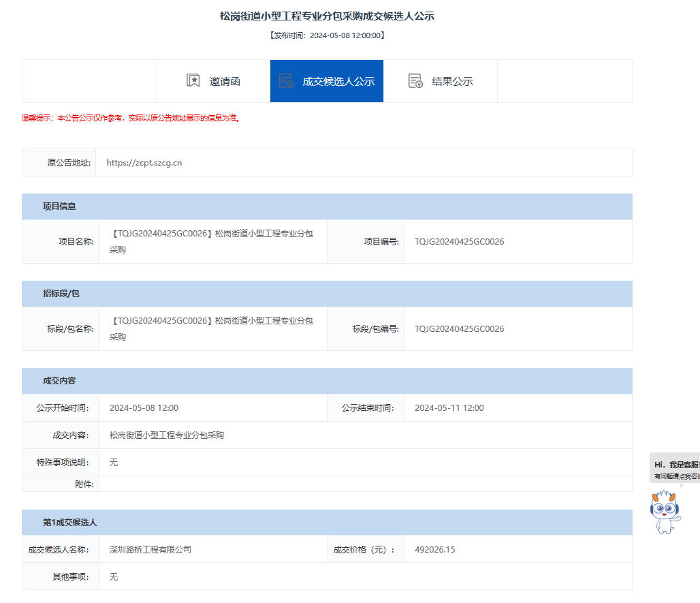700x603 pixels.
Task: Click the "Hi, 我是客服" chat bubble
Action: [x=675, y=469]
